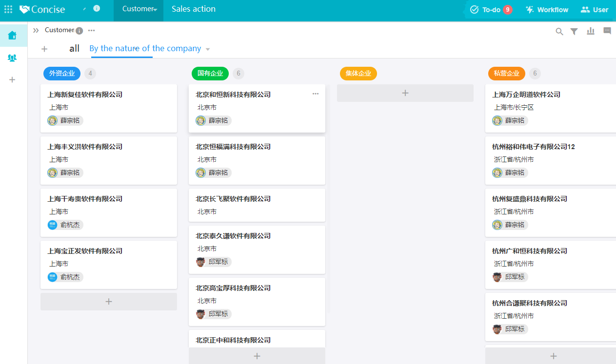616x364 pixels.
Task: Select the 'all' view tab
Action: (x=74, y=49)
